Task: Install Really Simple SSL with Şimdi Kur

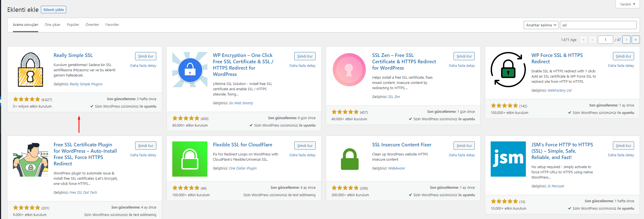Action: pyautogui.click(x=146, y=56)
